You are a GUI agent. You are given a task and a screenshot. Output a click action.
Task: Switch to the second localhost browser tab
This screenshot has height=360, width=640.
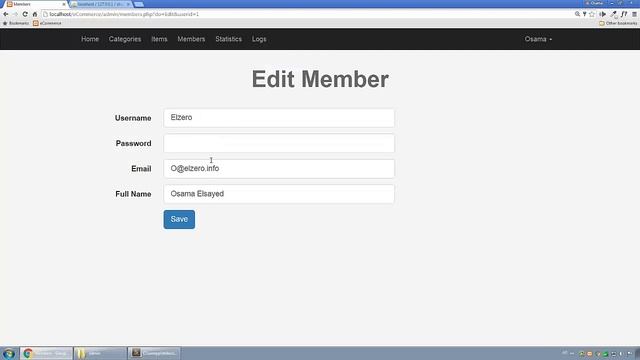(x=100, y=4)
